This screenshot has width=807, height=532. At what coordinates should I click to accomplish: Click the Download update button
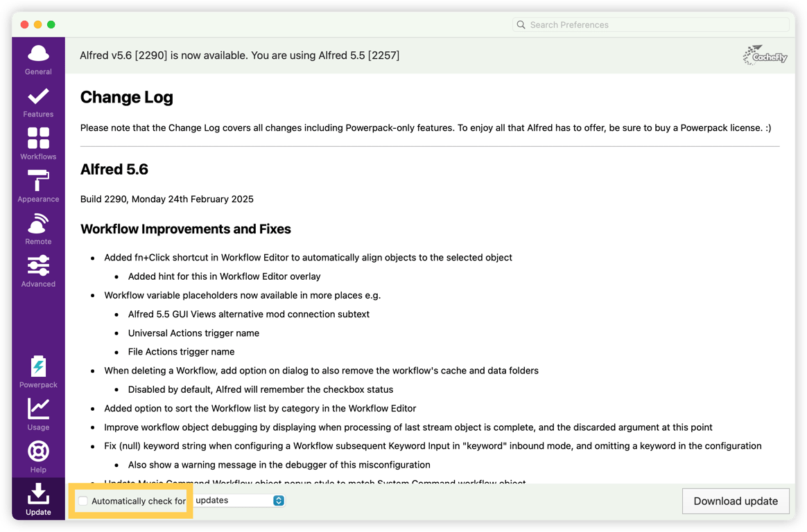tap(736, 501)
